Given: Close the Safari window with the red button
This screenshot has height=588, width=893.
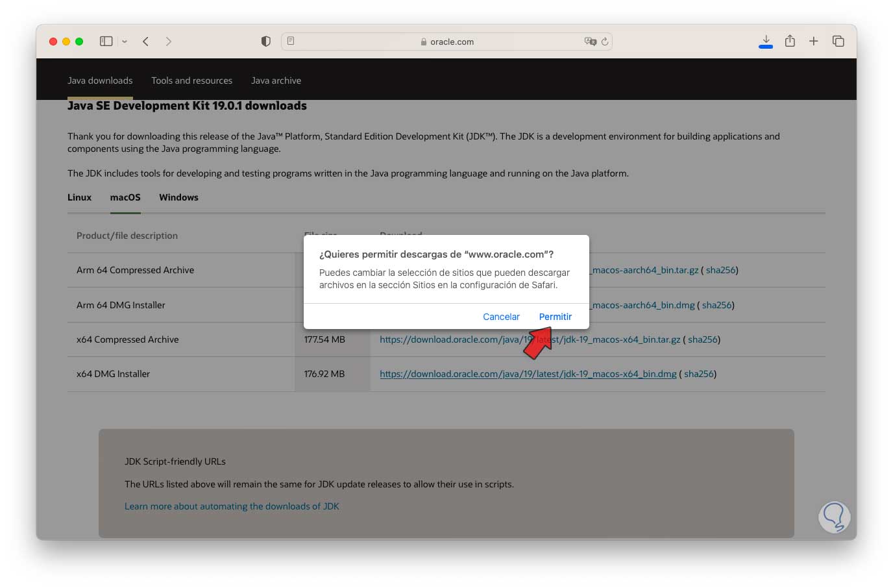Looking at the screenshot, I should [53, 42].
